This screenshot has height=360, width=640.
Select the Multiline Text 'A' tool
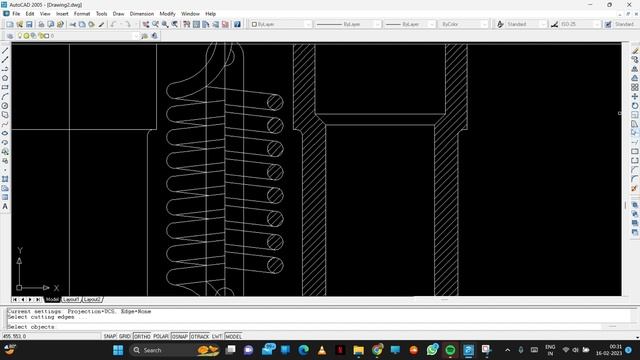(x=5, y=207)
